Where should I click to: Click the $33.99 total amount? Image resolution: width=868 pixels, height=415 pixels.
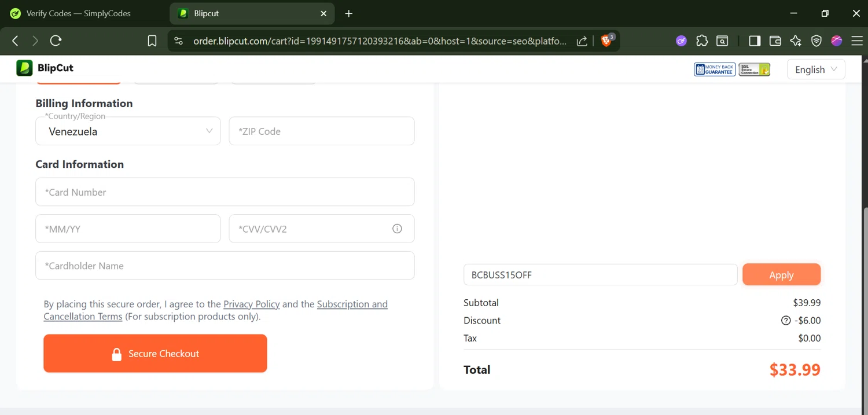click(x=795, y=370)
